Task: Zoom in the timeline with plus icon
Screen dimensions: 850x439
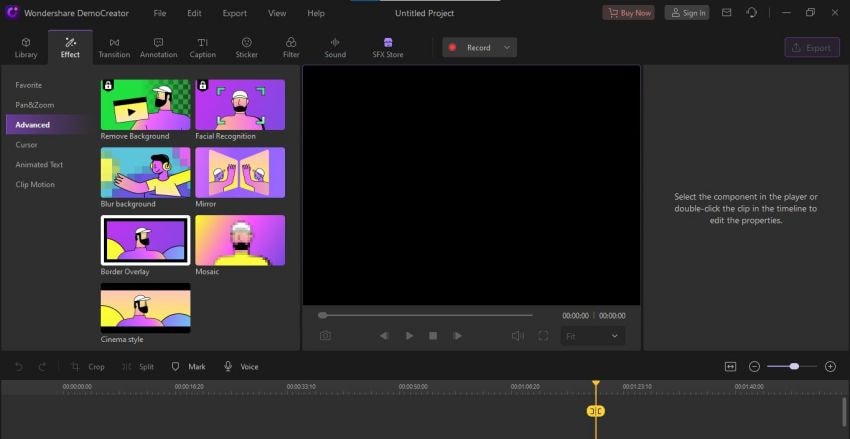Action: click(x=830, y=367)
